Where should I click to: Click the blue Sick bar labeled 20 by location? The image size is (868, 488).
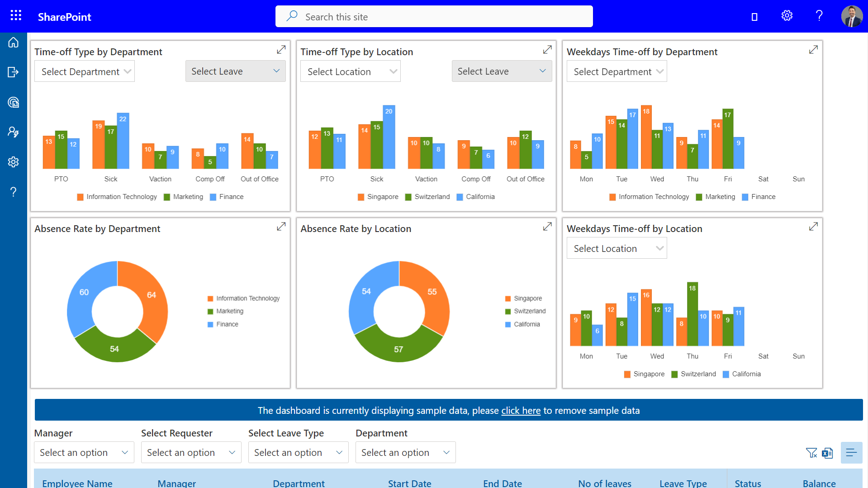point(389,137)
